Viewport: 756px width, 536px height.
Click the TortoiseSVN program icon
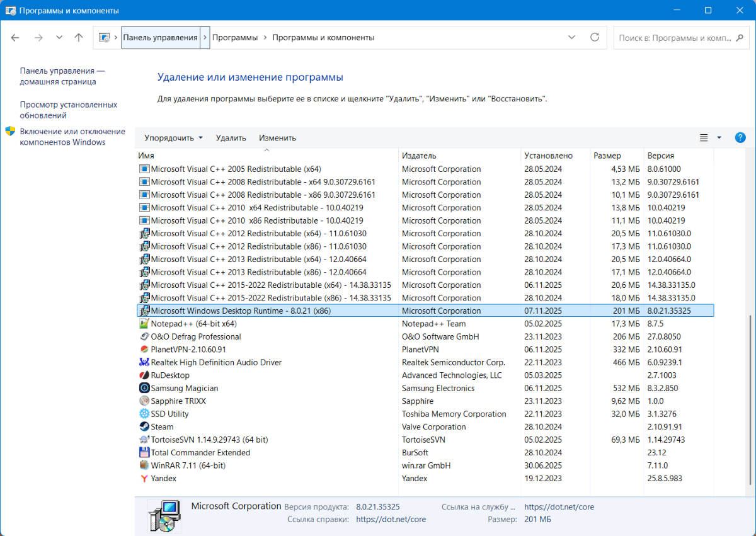pos(144,440)
